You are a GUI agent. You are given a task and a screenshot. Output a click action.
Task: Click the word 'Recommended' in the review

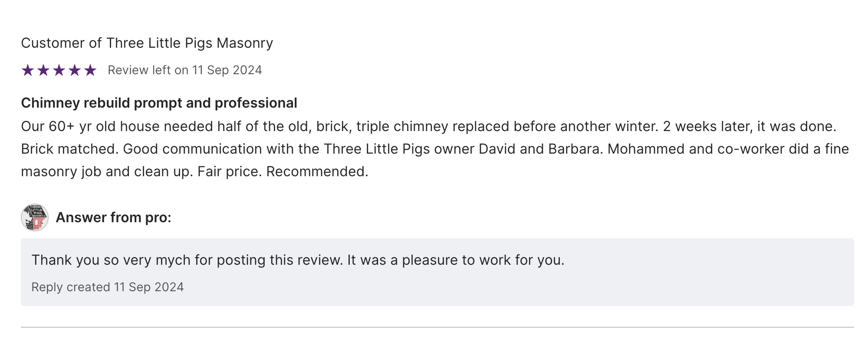[316, 171]
